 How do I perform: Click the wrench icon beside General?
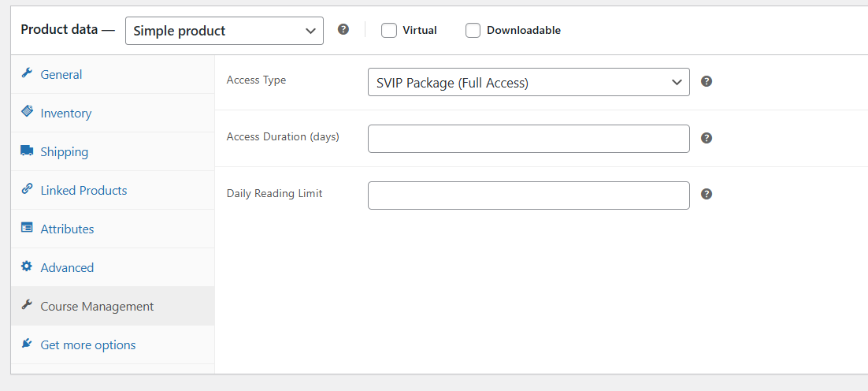coord(27,73)
